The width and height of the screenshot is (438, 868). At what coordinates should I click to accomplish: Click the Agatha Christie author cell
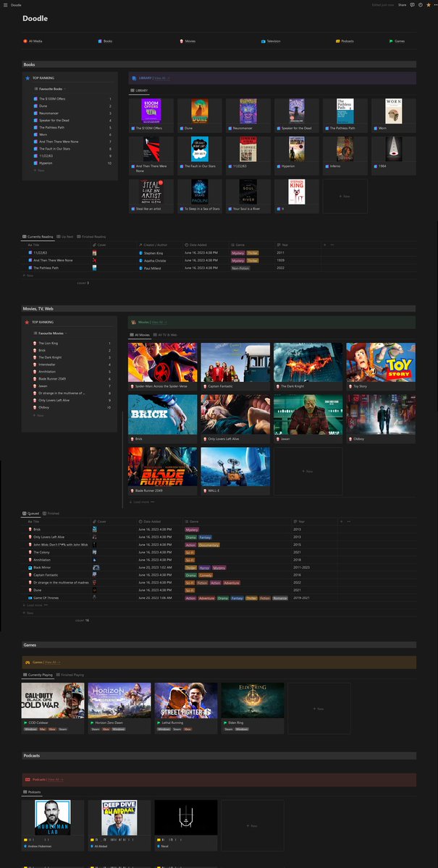159,260
